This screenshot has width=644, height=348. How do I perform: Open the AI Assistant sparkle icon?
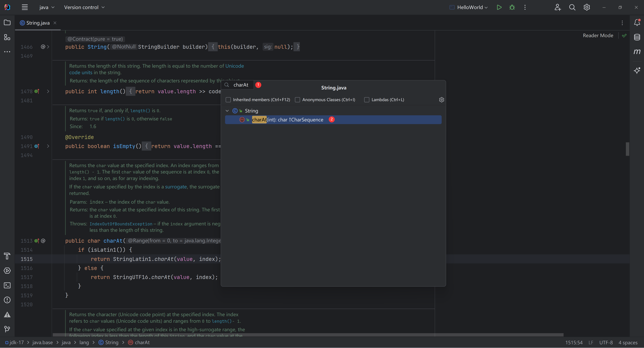tap(637, 70)
